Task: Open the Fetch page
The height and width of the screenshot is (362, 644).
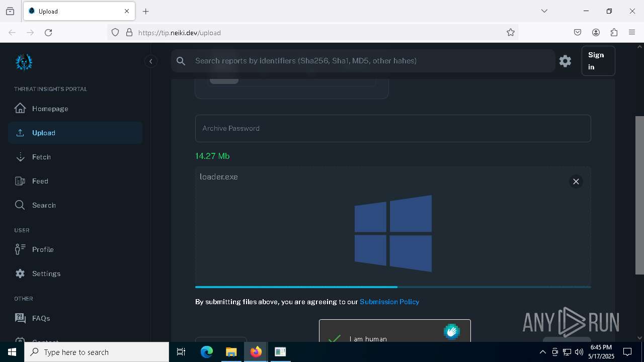Action: [x=75, y=157]
